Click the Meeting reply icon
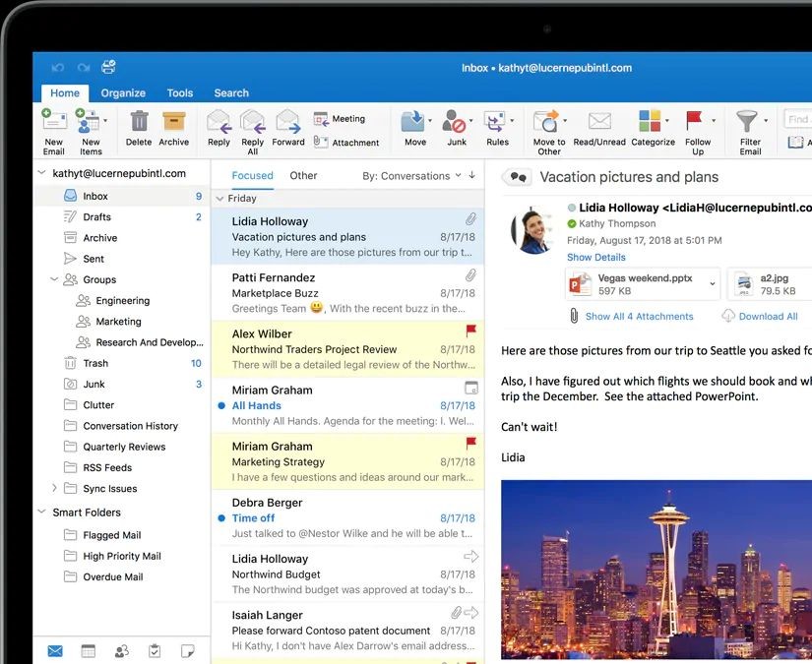The image size is (812, 664). 321,119
